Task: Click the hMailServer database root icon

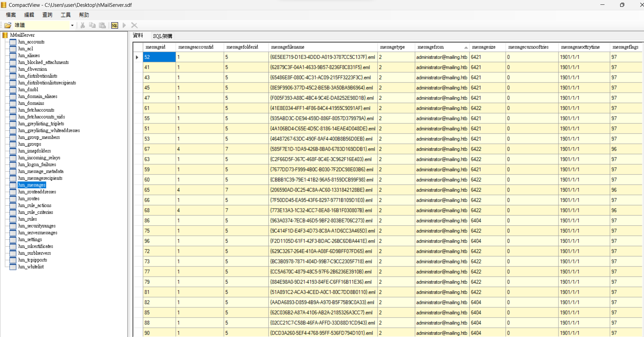Action: (5, 35)
